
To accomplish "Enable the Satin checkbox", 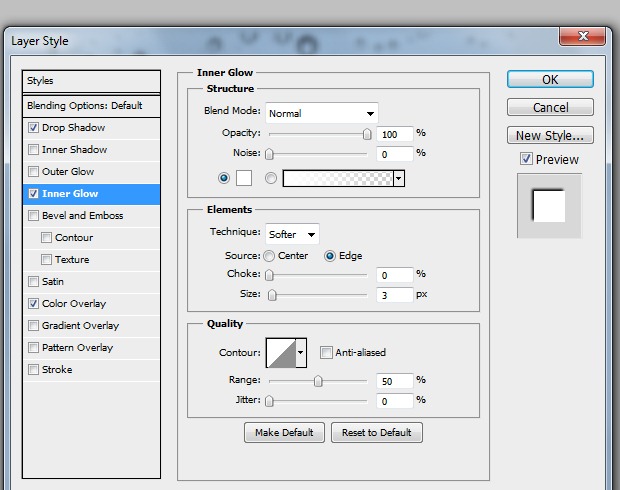I will pyautogui.click(x=33, y=281).
